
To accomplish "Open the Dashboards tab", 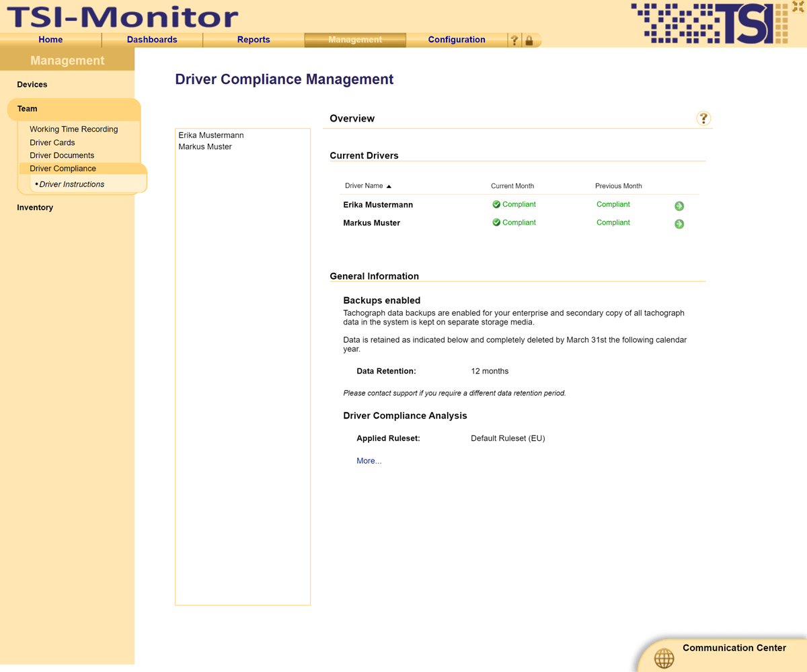I will 152,40.
